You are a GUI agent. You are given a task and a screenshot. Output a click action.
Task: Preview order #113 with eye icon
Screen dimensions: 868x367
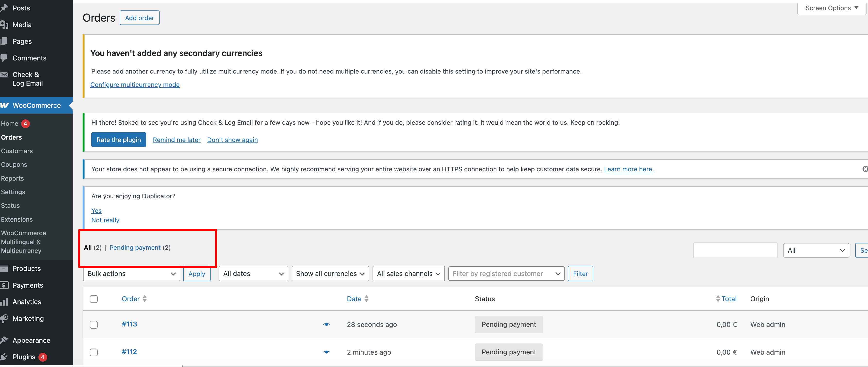[x=326, y=325]
